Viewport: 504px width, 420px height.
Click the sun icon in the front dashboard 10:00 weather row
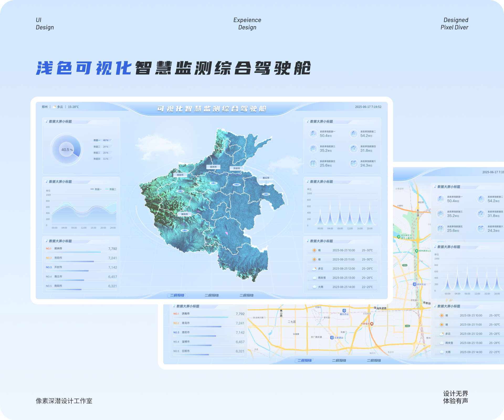314,250
